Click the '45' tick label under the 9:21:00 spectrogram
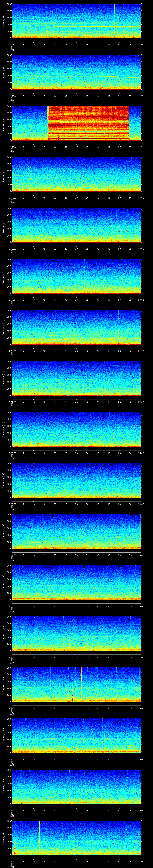Screen dimensions: 153x868 click(109, 402)
